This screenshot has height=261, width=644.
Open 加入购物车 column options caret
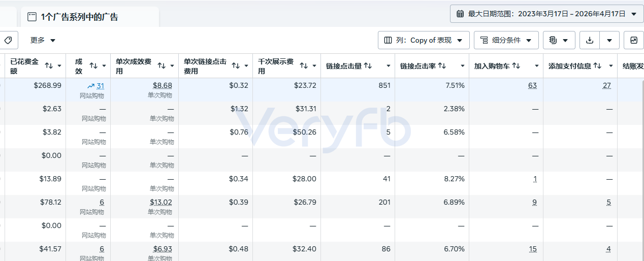(x=537, y=66)
